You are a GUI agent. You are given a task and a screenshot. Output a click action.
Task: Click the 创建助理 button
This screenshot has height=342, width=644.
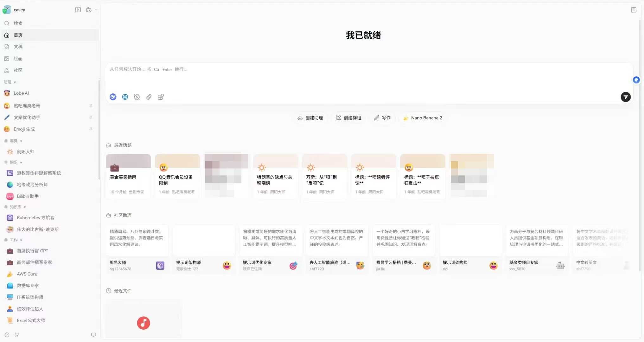(310, 118)
